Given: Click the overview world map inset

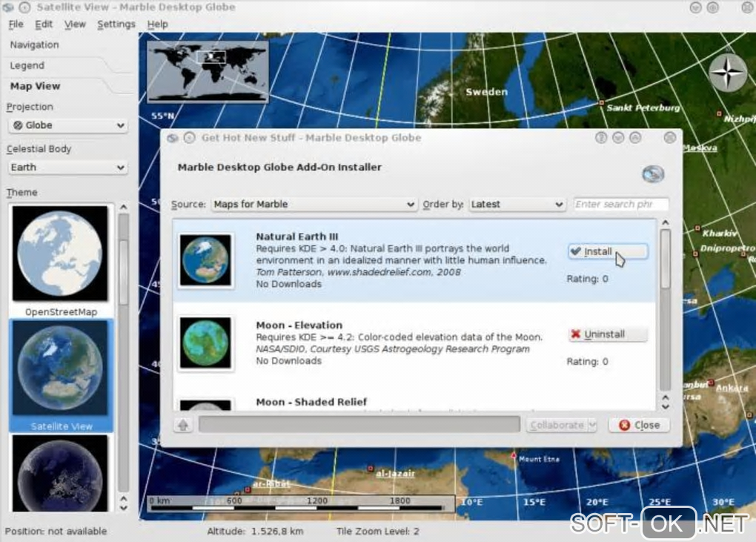Looking at the screenshot, I should pyautogui.click(x=208, y=71).
